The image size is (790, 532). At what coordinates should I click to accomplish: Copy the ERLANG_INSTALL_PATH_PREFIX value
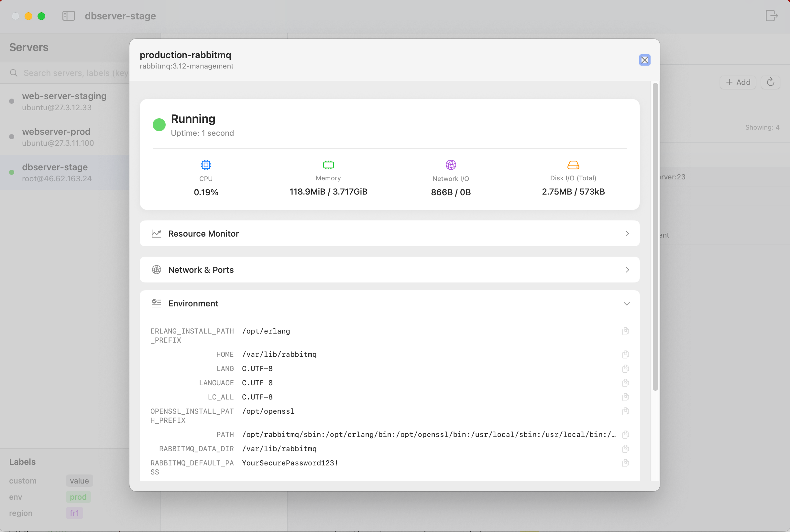click(625, 331)
